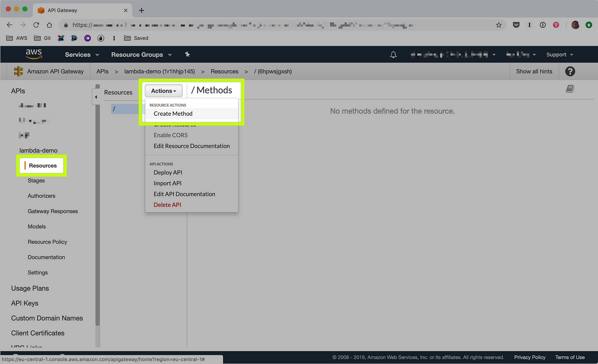Open the help question mark icon
This screenshot has height=364, width=598.
570,71
